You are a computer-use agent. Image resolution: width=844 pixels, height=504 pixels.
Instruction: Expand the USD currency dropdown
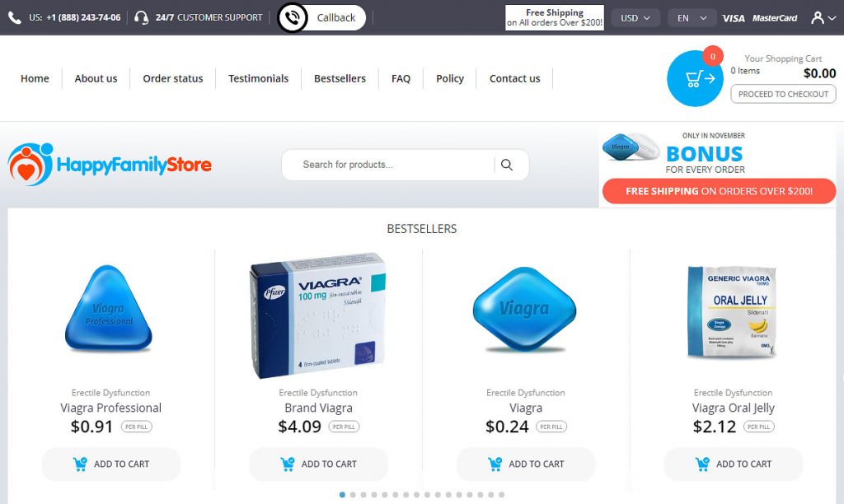(635, 18)
